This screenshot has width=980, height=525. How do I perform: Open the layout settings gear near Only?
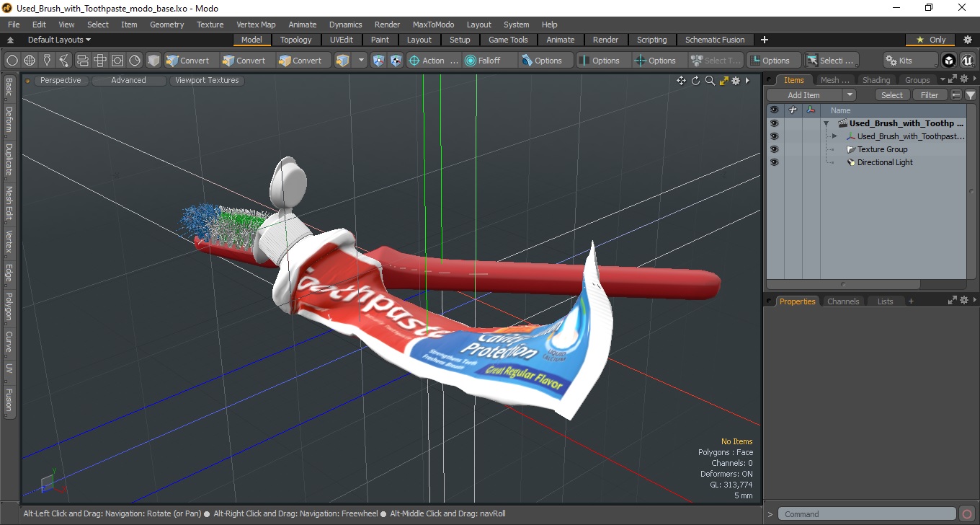(x=968, y=40)
